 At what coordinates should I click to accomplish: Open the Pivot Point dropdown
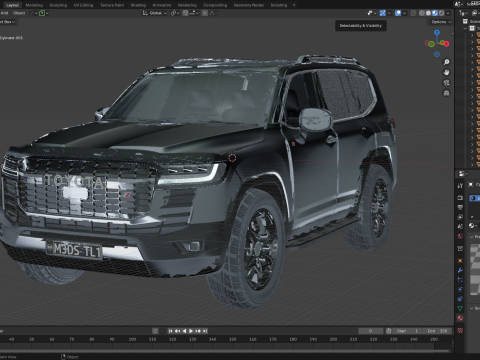click(175, 13)
